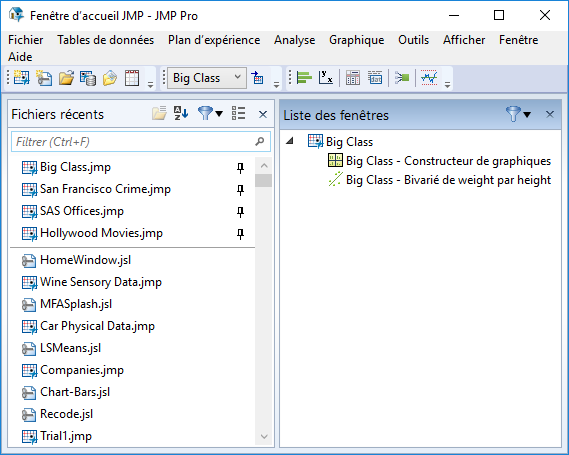The height and width of the screenshot is (455, 569).
Task: Click the journal/grid table toolbar icon
Action: point(132,78)
